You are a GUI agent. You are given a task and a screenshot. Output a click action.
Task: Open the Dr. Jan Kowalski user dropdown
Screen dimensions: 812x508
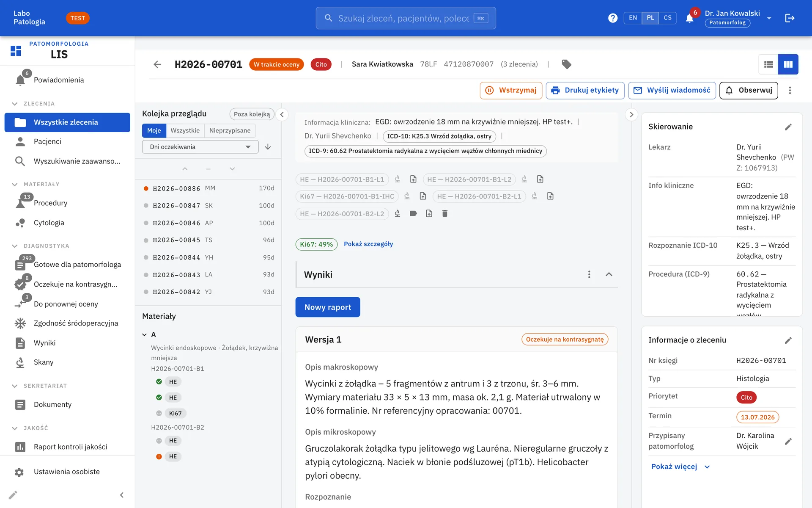(769, 18)
